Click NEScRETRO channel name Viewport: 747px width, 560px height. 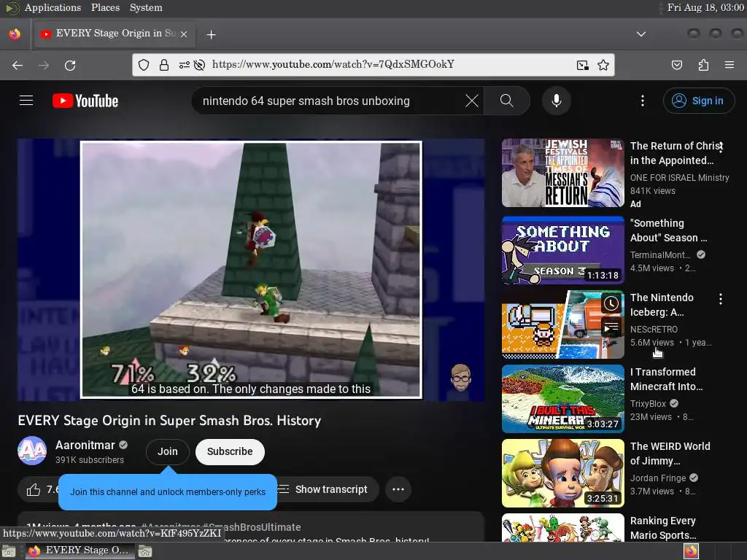(x=654, y=329)
